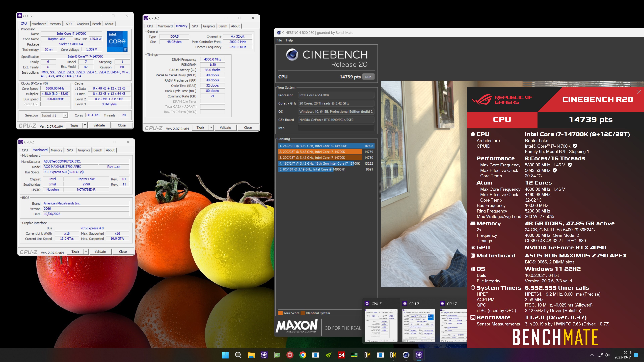This screenshot has width=644, height=362.
Task: Click the GPU section icon in BenchMate panel
Action: (x=473, y=248)
